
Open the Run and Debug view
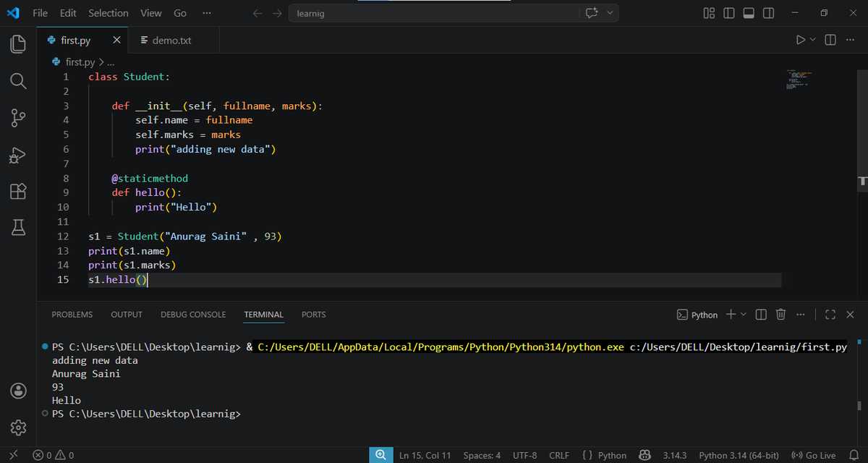pos(18,155)
